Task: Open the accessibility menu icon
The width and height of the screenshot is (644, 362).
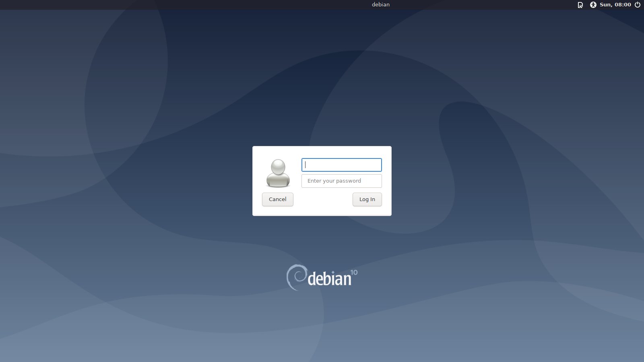Action: 593,5
